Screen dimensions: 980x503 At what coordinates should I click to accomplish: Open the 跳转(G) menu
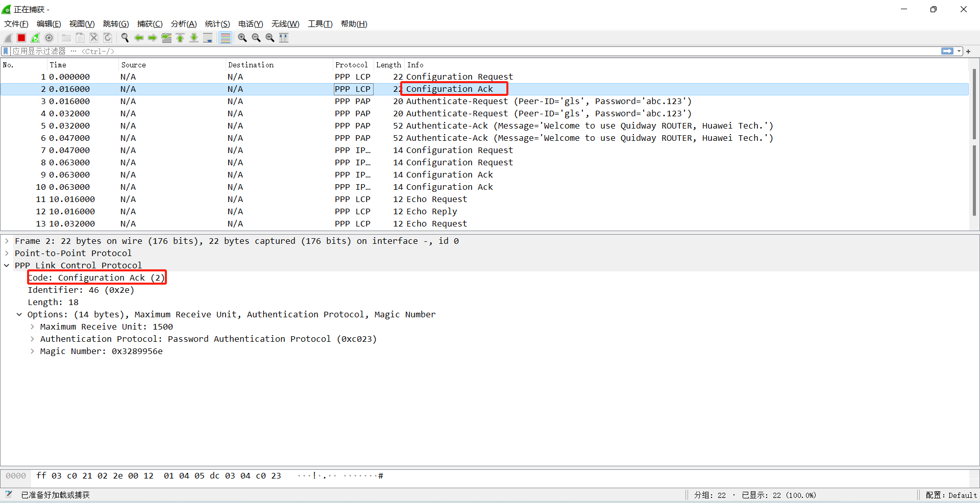116,24
